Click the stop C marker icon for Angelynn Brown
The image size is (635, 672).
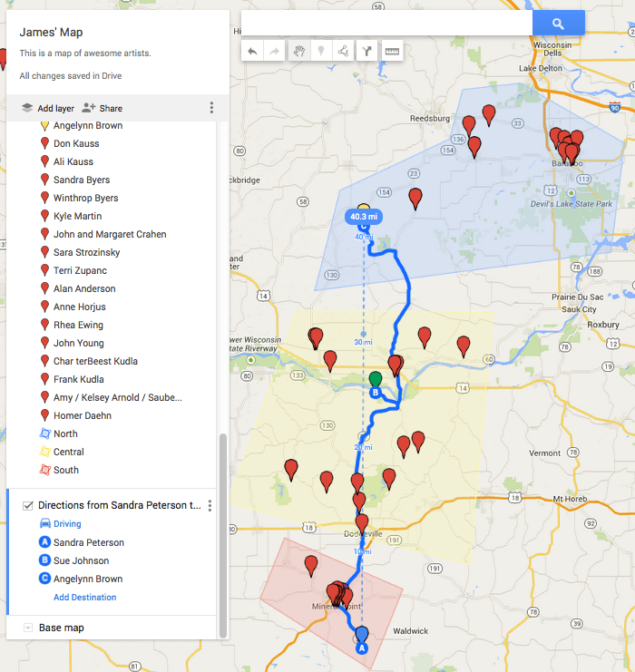point(44,579)
